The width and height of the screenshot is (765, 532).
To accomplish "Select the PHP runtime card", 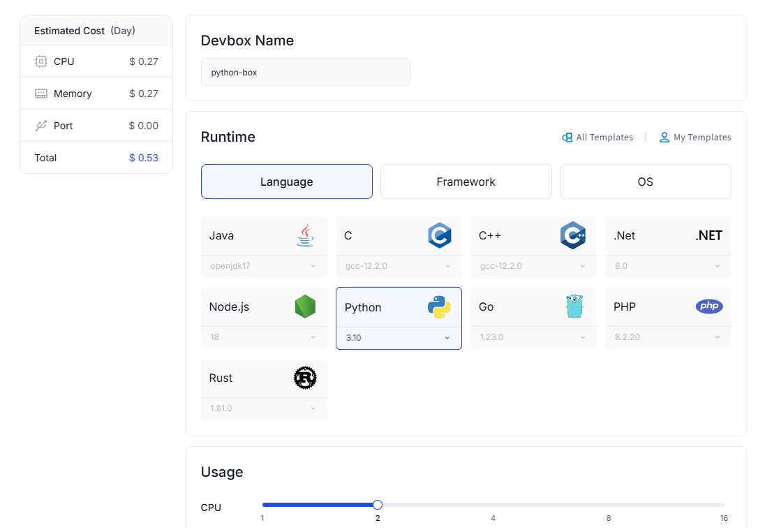I will point(668,307).
